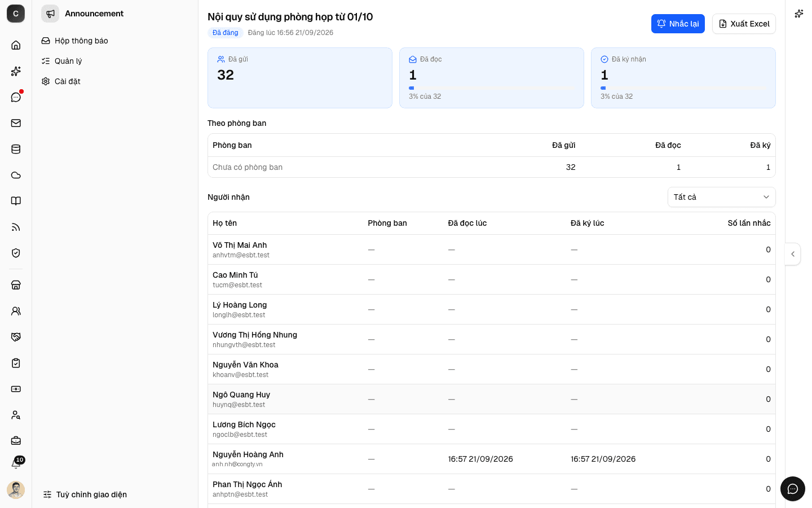Open the briefcase icon in sidebar
Viewport: 812px width, 508px height.
pyautogui.click(x=16, y=441)
